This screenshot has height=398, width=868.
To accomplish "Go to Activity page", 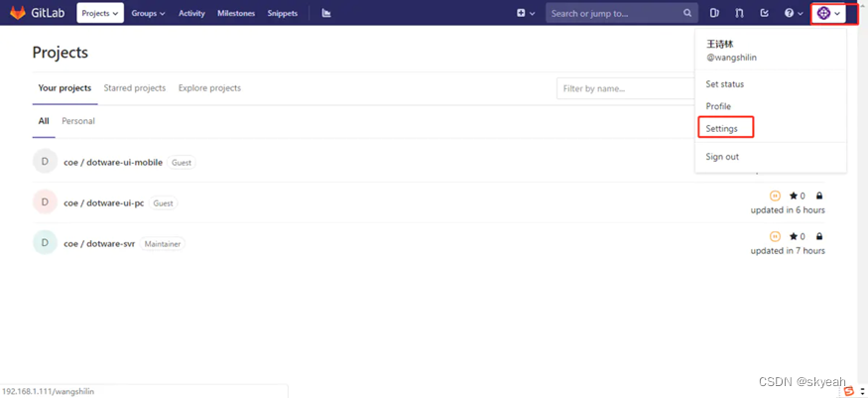I will 191,13.
